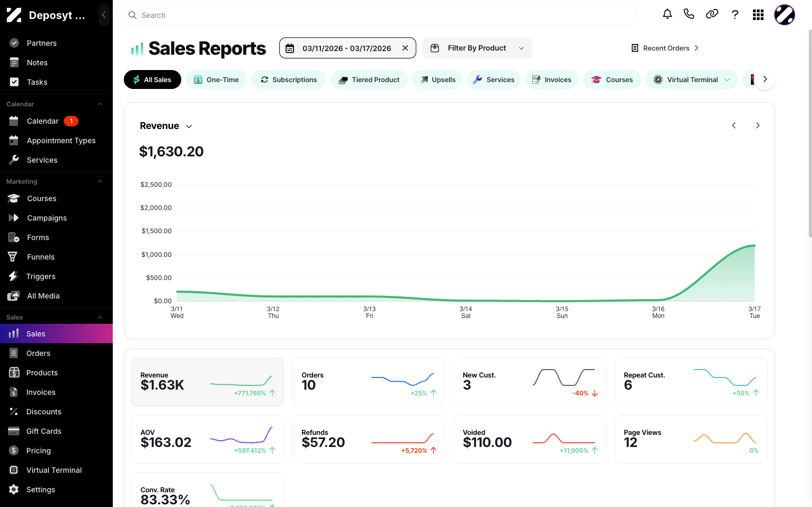Screen dimensions: 812x507
Task: Select the Orders 10 card
Action: click(369, 382)
